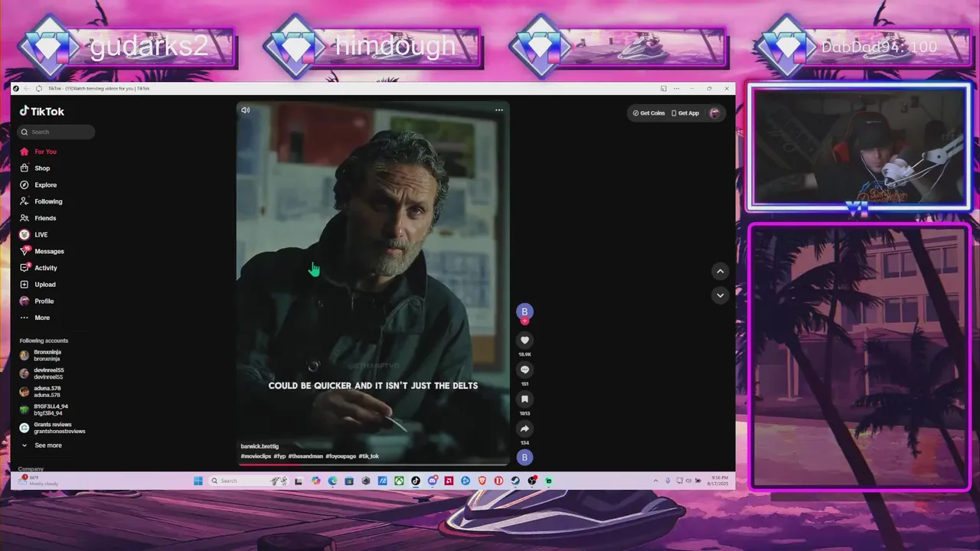
Task: Open Profile from the sidebar
Action: pyautogui.click(x=37, y=301)
